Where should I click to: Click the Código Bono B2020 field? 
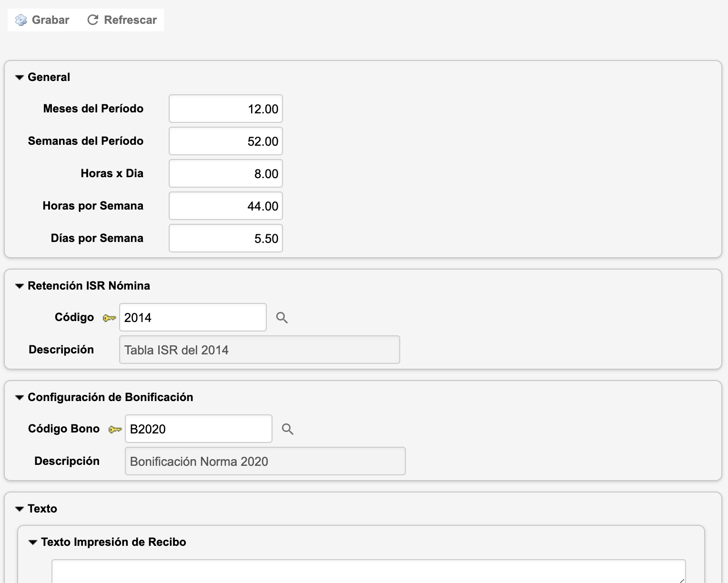198,429
